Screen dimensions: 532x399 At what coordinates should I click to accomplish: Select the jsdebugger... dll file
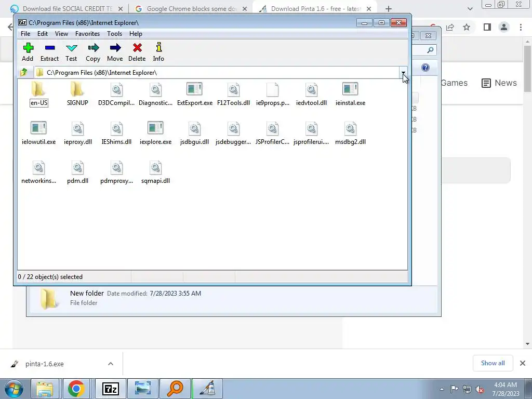pyautogui.click(x=233, y=134)
